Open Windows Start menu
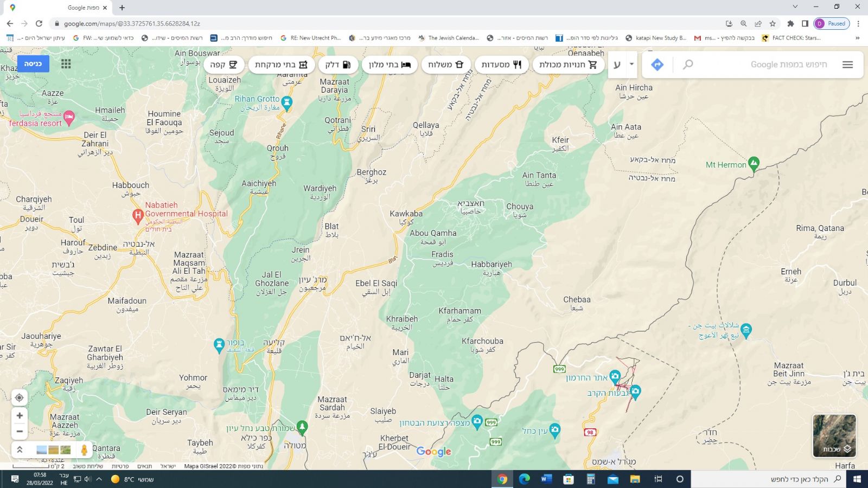 [857, 479]
